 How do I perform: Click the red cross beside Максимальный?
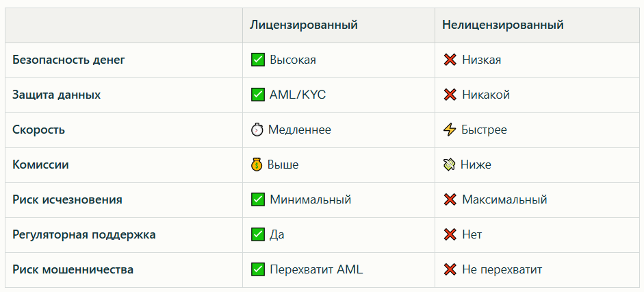click(450, 199)
